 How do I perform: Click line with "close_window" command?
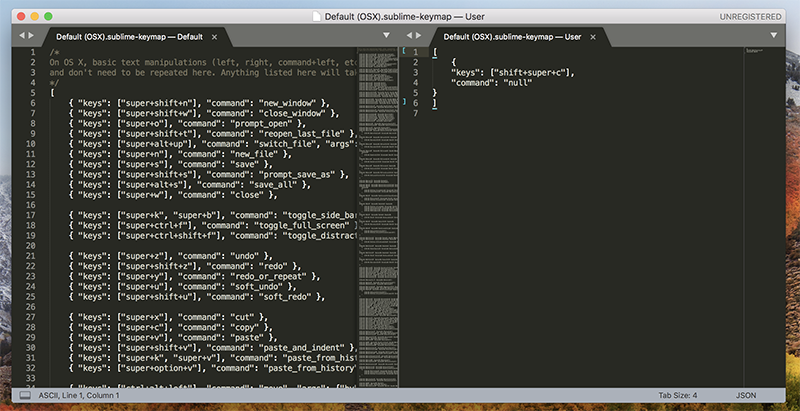[x=204, y=113]
